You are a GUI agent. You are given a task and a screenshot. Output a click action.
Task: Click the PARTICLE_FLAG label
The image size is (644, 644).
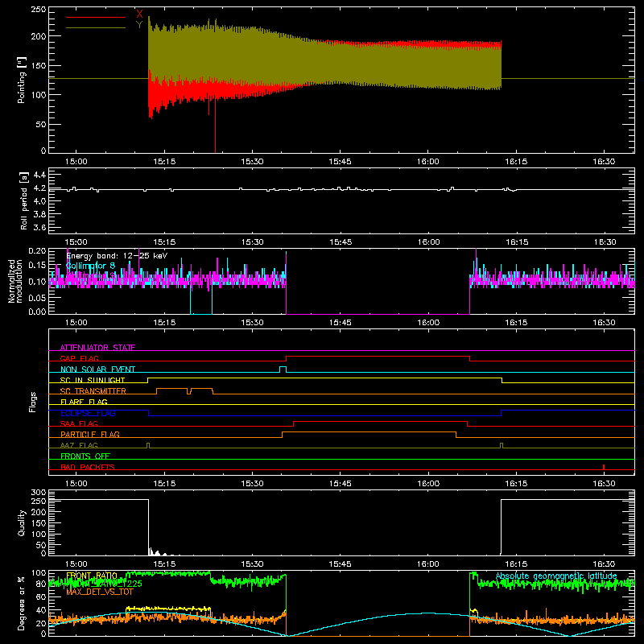tap(90, 434)
